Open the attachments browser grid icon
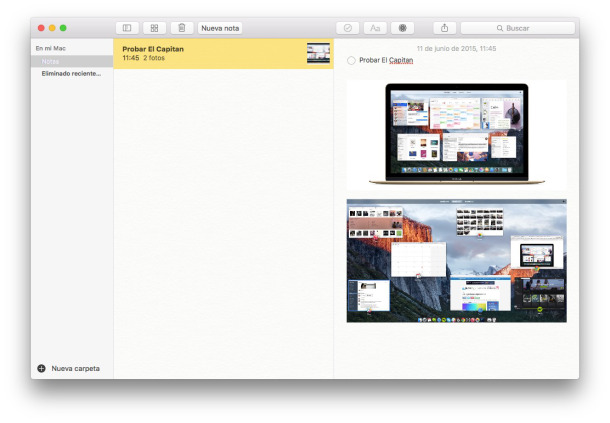This screenshot has height=423, width=610. click(x=154, y=28)
